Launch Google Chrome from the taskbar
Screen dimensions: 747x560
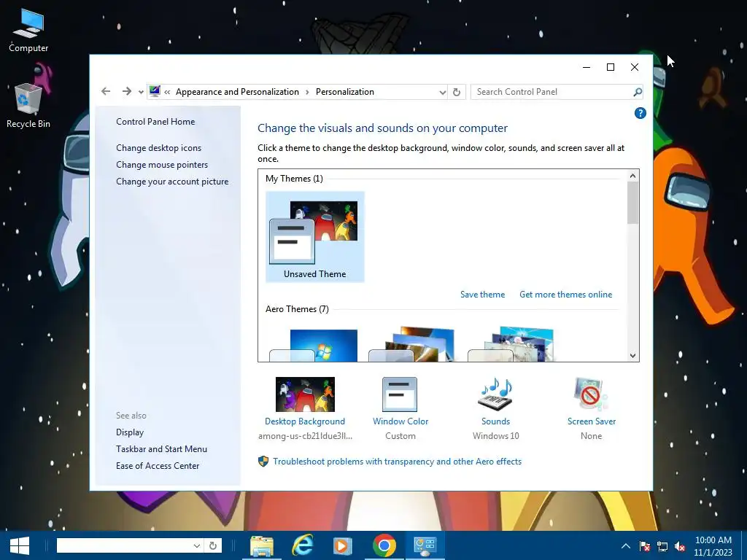pos(384,545)
